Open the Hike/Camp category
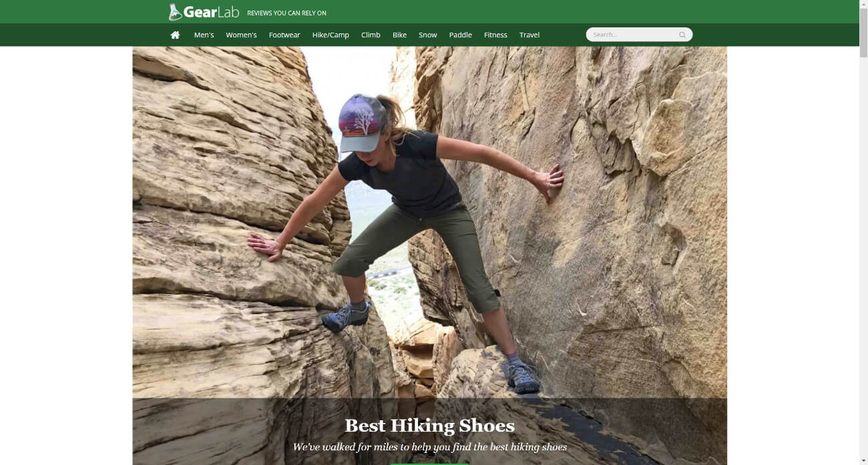The width and height of the screenshot is (868, 465). 331,35
